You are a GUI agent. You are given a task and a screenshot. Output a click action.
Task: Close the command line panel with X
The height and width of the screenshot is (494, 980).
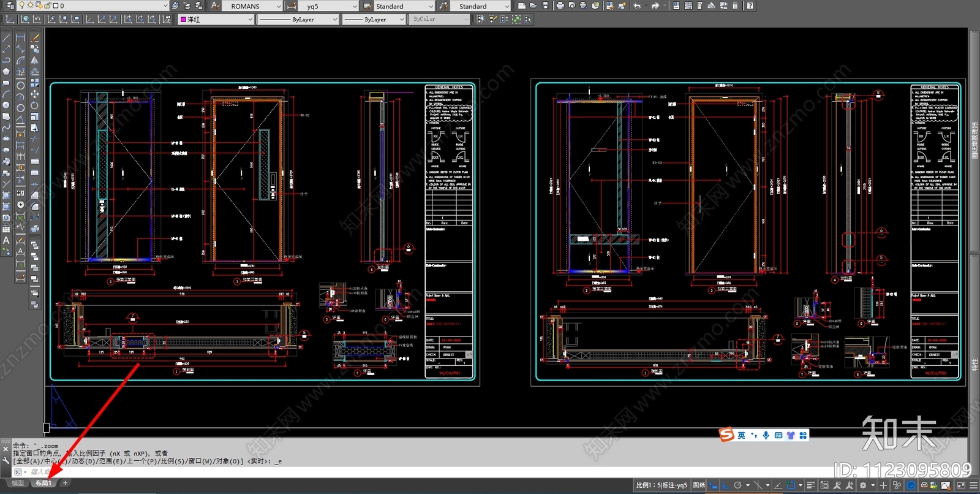(x=6, y=449)
